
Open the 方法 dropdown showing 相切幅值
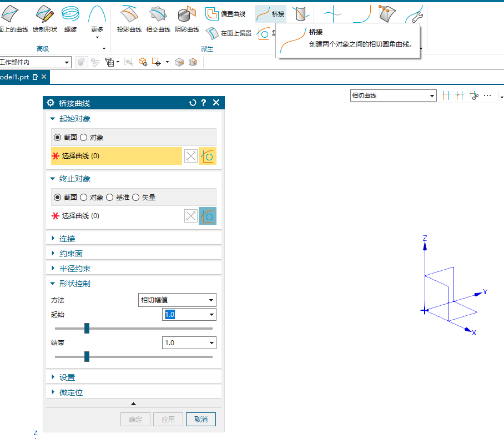[177, 300]
